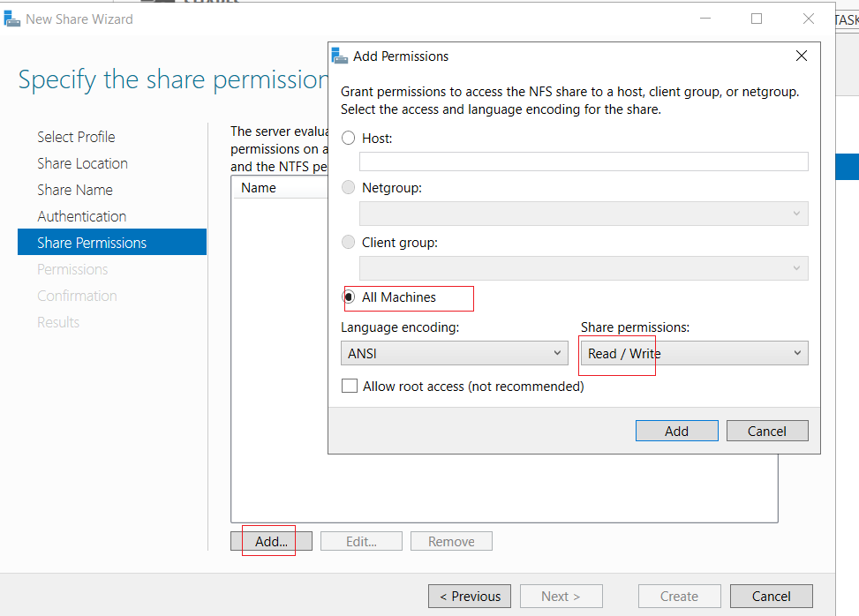Select the All Machines radio option
Viewport: 859px width, 616px height.
coord(349,297)
